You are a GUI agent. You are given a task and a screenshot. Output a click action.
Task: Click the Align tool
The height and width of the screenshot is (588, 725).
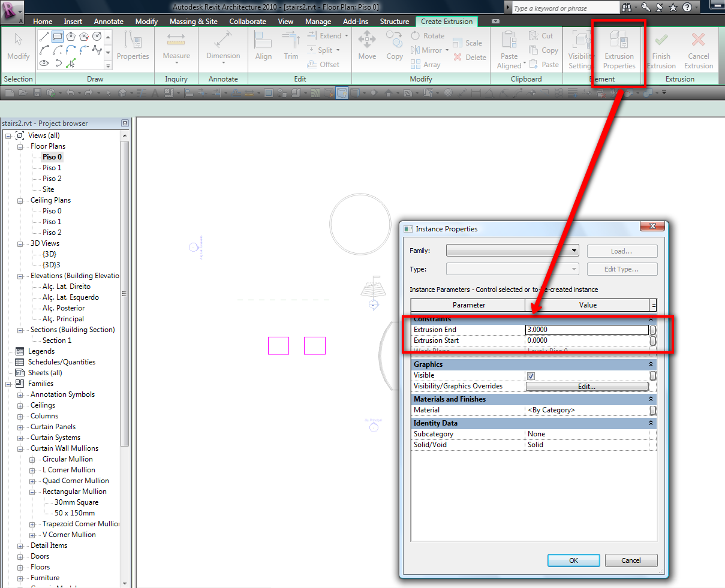click(x=263, y=46)
